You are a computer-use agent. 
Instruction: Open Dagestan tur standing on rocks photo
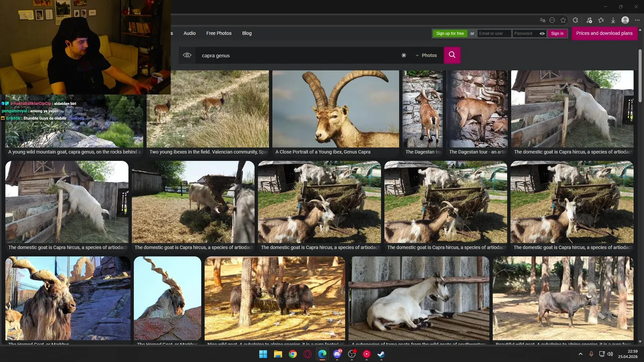(423, 109)
